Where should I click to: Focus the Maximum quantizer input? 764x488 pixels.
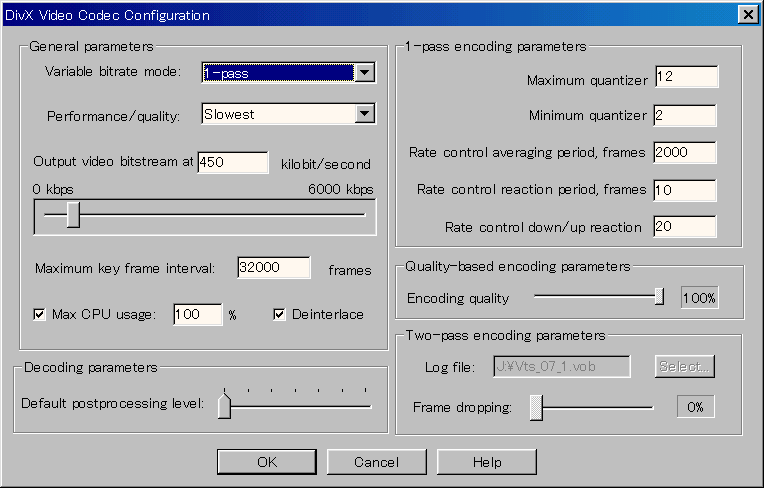(684, 78)
